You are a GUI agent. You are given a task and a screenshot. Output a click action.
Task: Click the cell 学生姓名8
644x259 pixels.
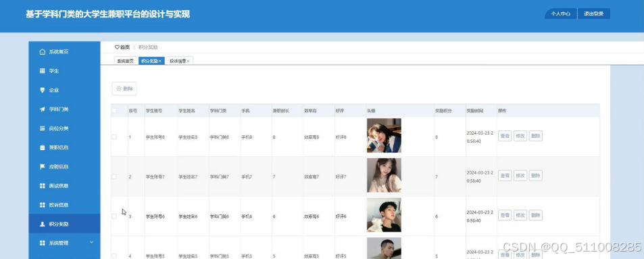(188, 137)
